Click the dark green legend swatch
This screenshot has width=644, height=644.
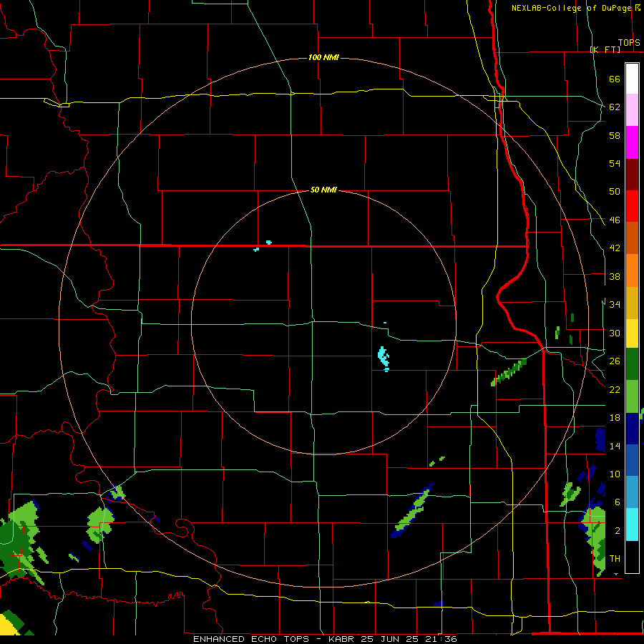point(632,364)
